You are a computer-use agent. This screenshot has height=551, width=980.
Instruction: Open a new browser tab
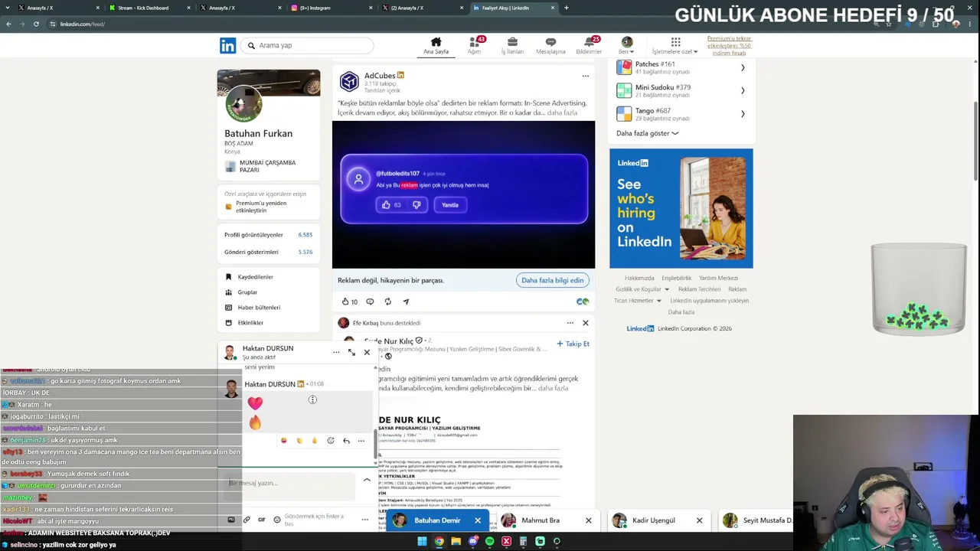pos(567,8)
